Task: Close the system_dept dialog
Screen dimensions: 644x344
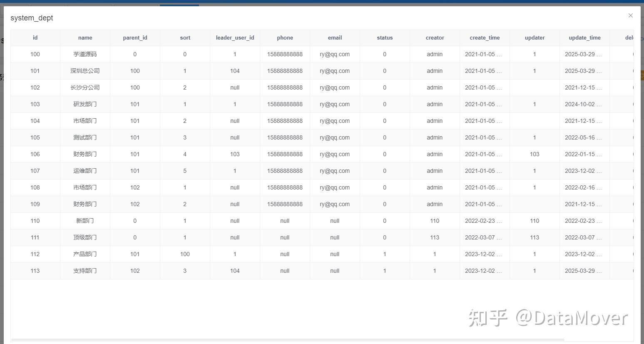Action: [631, 15]
